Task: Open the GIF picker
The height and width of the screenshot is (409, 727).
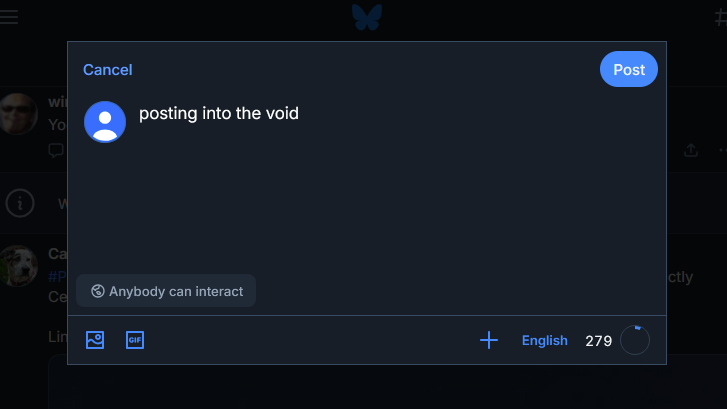Action: click(x=135, y=340)
